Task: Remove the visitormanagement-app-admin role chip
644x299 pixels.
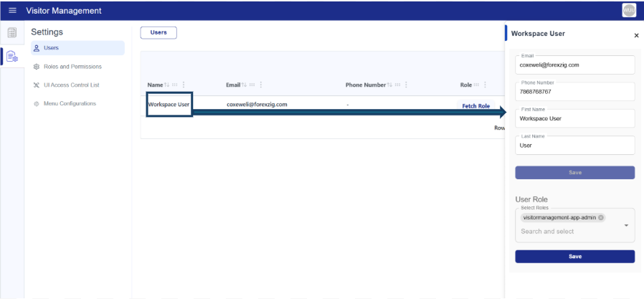Action: 601,218
